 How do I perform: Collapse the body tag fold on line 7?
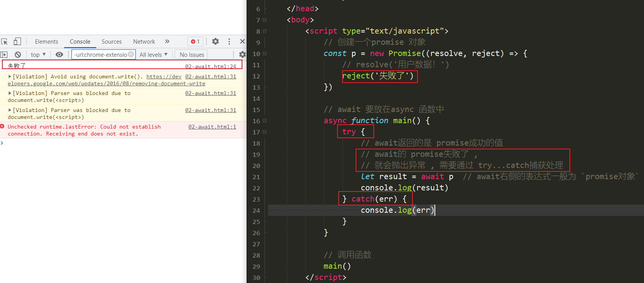pyautogui.click(x=265, y=20)
